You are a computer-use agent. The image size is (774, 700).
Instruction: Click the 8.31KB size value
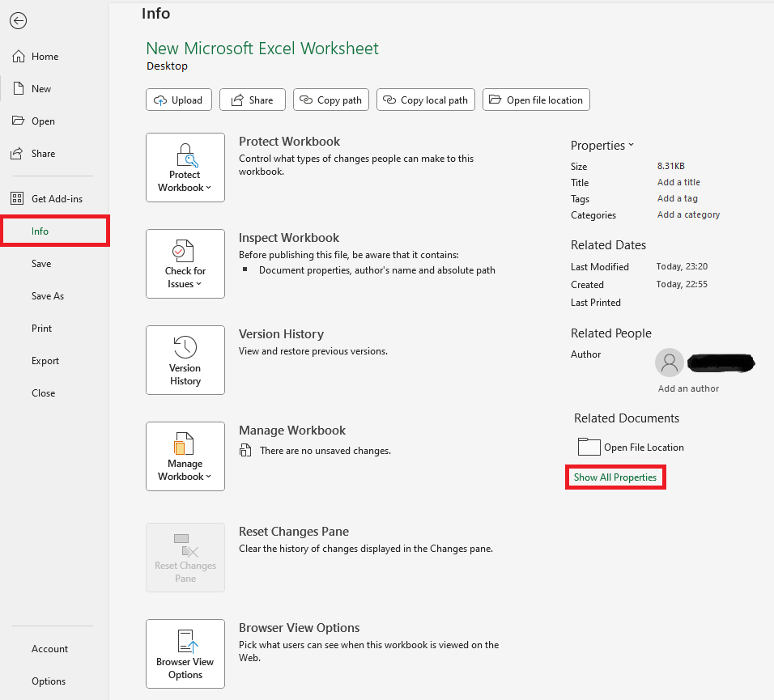coord(671,166)
